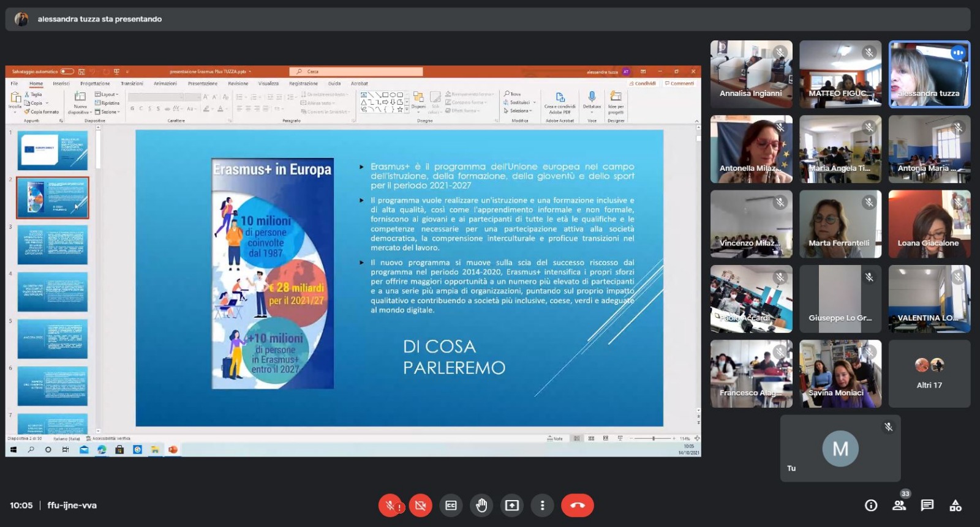Click Copia formato brush button
Viewport: 980px width, 527px height.
coord(42,111)
